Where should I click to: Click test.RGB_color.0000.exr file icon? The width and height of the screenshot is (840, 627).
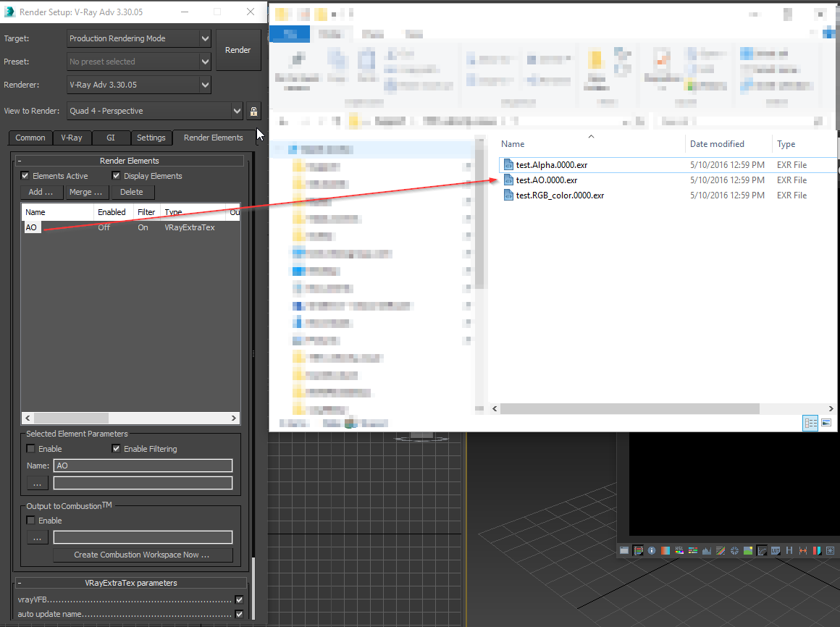coord(508,195)
